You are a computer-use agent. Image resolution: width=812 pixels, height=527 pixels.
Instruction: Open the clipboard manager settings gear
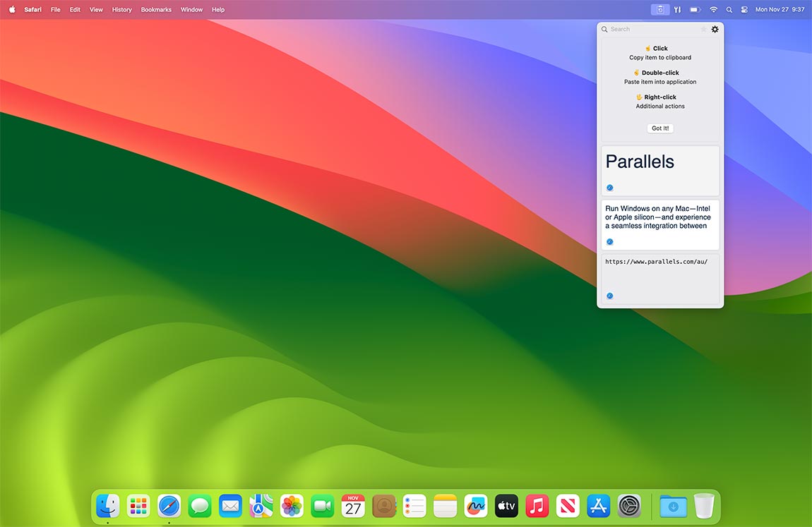(715, 29)
